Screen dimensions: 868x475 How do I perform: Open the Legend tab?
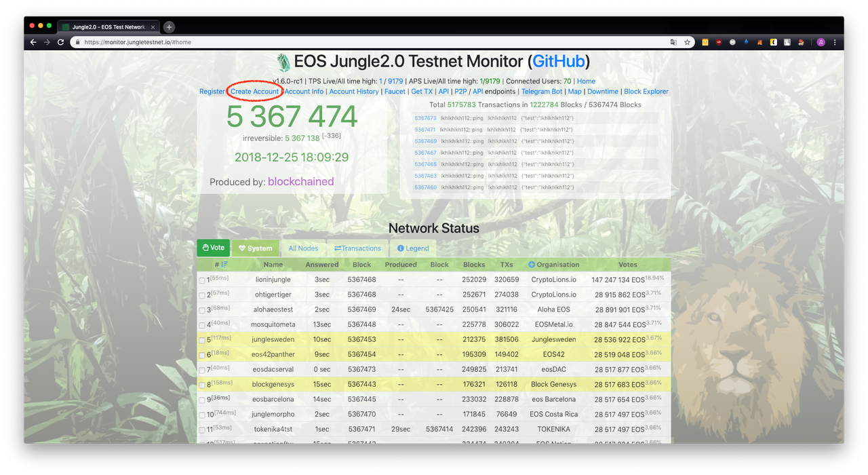413,248
